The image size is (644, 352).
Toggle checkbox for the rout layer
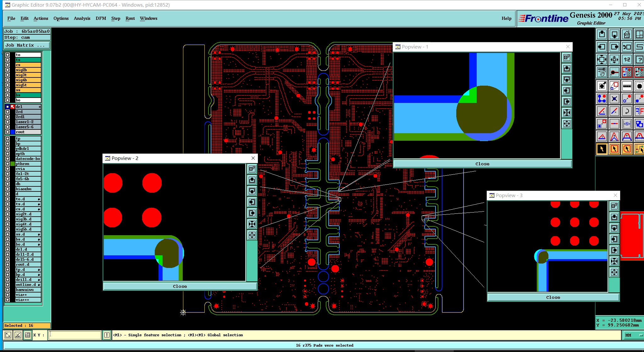point(8,132)
